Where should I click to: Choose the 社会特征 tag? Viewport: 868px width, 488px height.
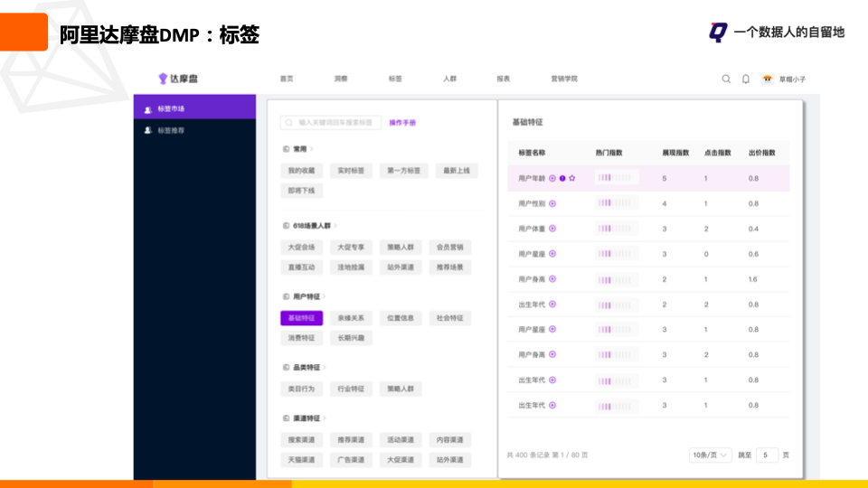tap(449, 318)
